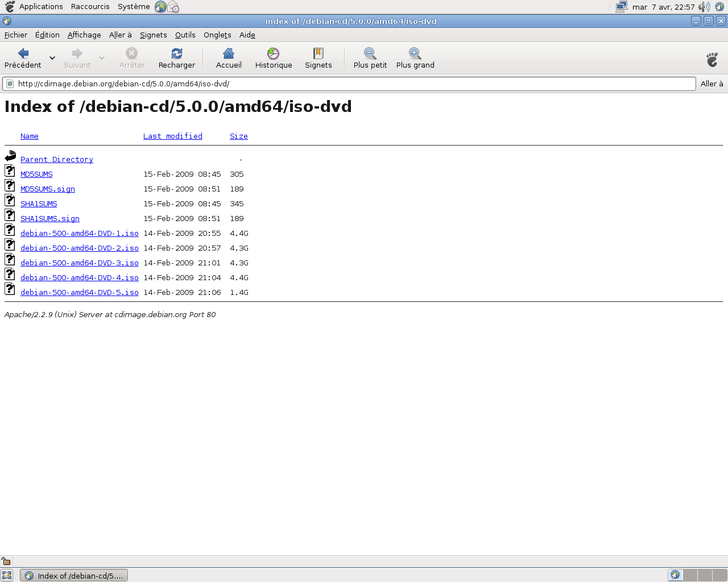This screenshot has height=582, width=728.
Task: Download debian-500-amd64-DVD-3.iso link
Action: pyautogui.click(x=80, y=263)
